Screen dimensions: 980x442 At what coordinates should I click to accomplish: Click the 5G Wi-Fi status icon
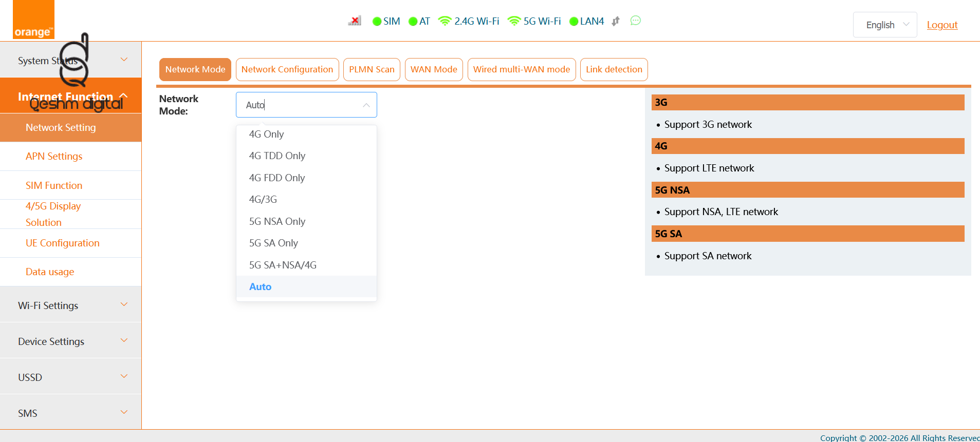click(x=514, y=21)
